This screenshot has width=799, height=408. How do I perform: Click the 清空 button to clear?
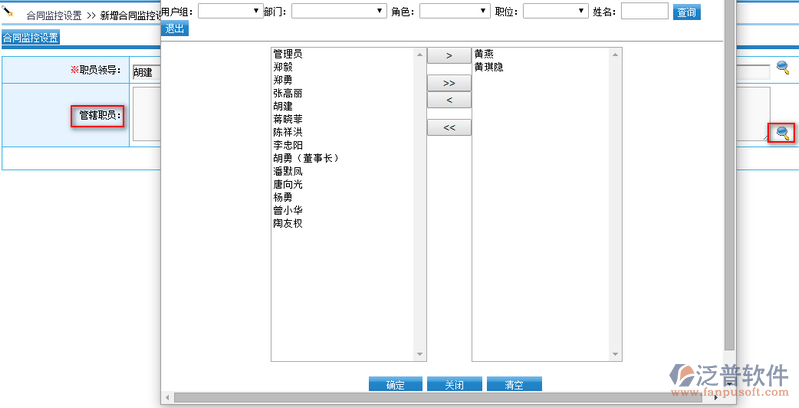[513, 385]
